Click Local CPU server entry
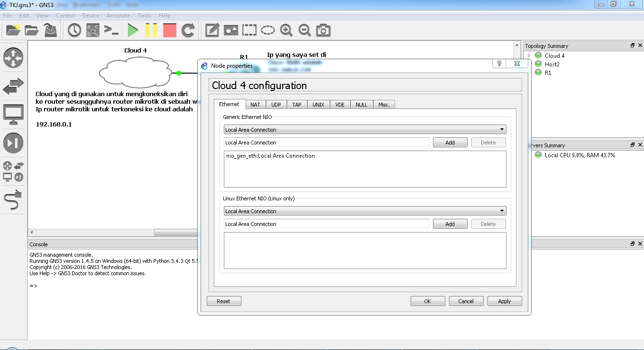Image resolution: width=644 pixels, height=350 pixels. pos(580,155)
